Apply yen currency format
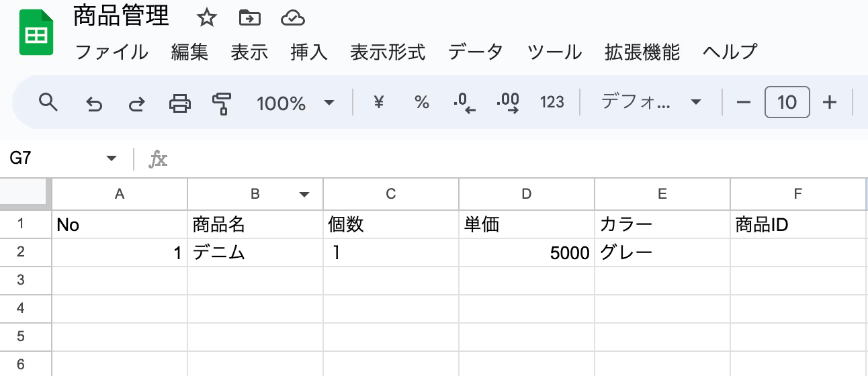This screenshot has width=868, height=376. point(379,103)
